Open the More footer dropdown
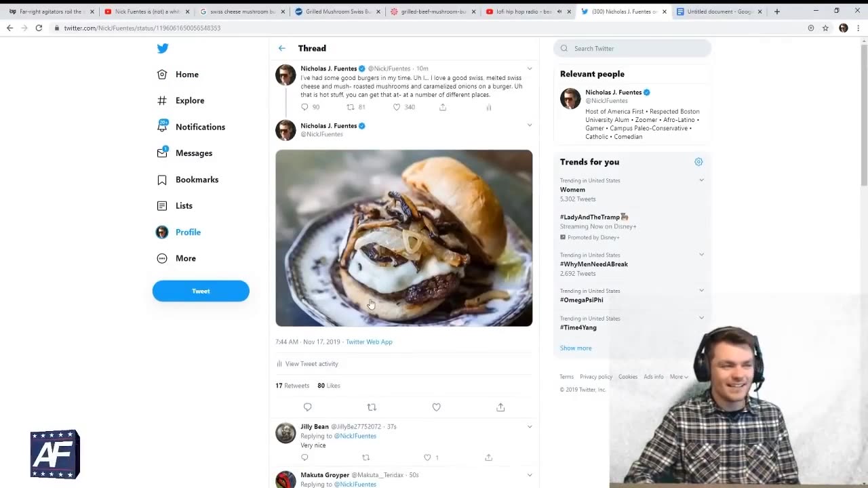The width and height of the screenshot is (868, 488). [679, 377]
